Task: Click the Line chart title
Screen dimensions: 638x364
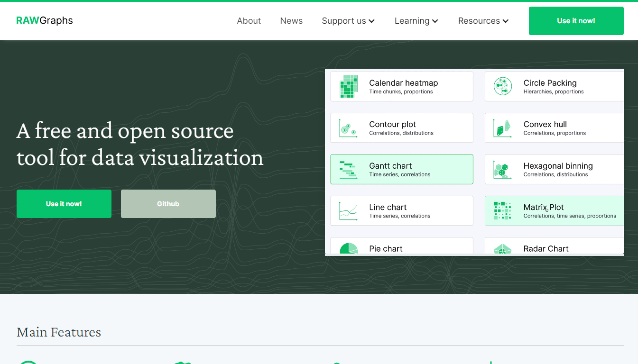Action: pyautogui.click(x=388, y=207)
